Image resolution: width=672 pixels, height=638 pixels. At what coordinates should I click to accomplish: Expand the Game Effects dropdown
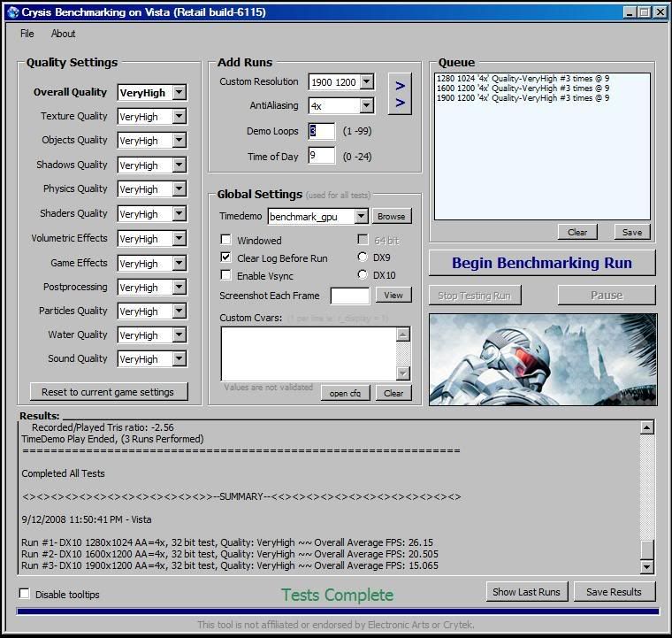[x=179, y=264]
